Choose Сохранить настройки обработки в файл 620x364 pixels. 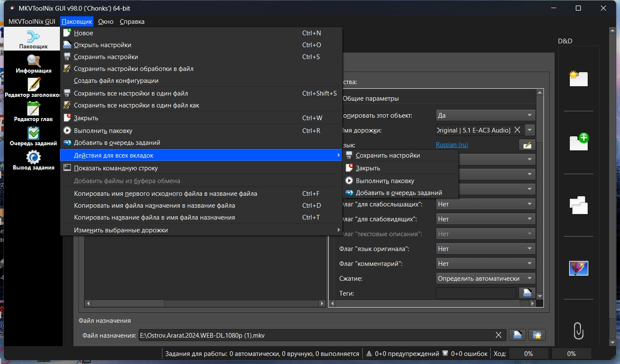coord(134,69)
